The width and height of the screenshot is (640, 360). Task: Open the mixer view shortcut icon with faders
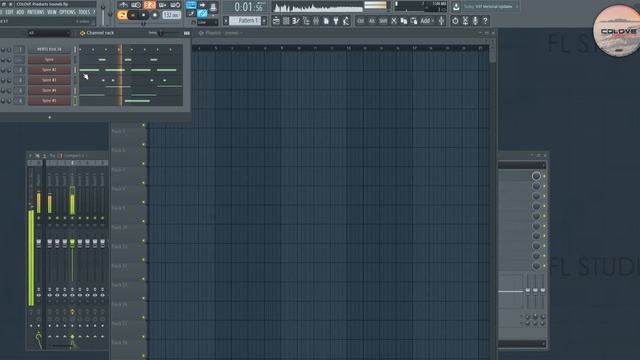pos(316,21)
